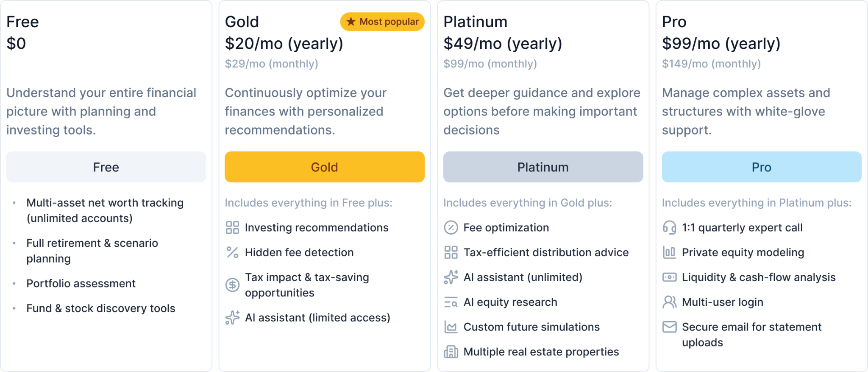Select the Tax-efficient distribution advice icon
This screenshot has height=372, width=868.
[451, 252]
